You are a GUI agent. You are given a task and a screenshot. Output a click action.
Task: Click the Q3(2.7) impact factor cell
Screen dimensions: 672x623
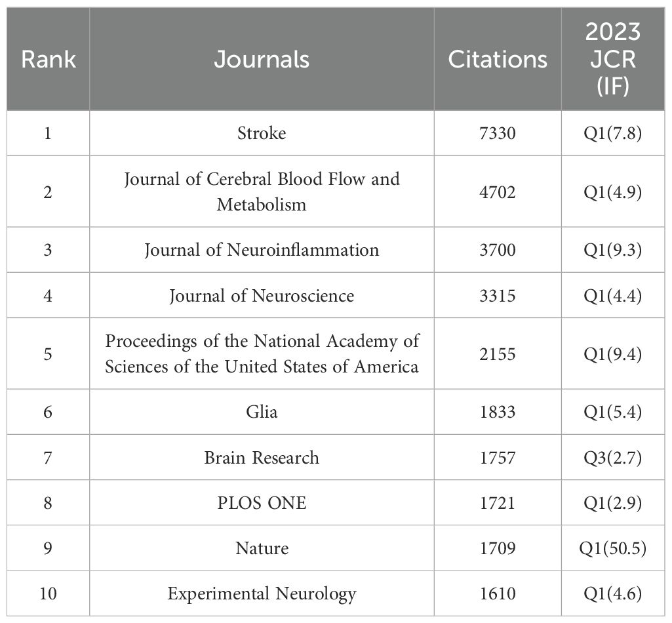click(612, 457)
